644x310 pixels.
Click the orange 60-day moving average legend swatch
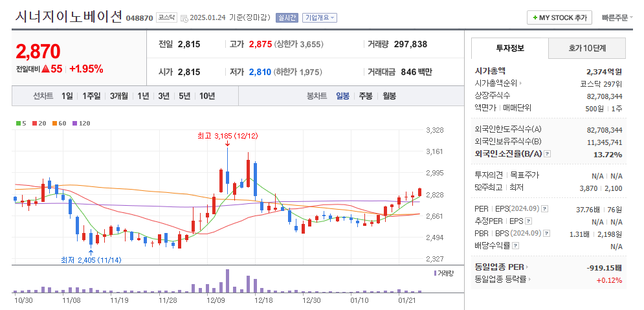coord(54,123)
